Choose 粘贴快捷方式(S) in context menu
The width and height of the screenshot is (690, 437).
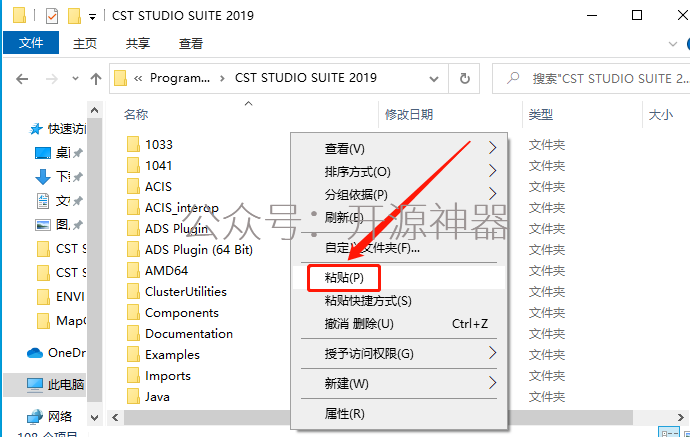point(399,301)
